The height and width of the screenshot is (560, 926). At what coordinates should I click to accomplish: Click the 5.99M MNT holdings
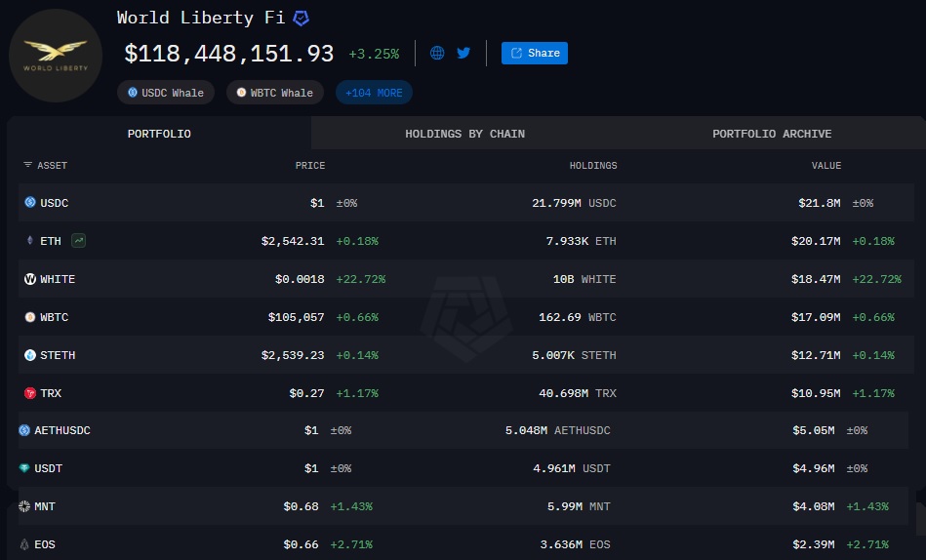(x=579, y=506)
